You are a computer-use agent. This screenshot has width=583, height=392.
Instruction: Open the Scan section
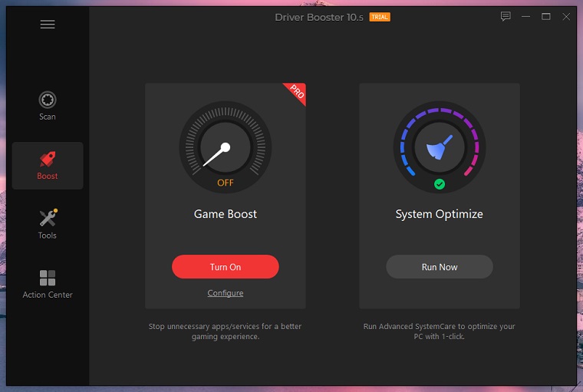tap(48, 106)
